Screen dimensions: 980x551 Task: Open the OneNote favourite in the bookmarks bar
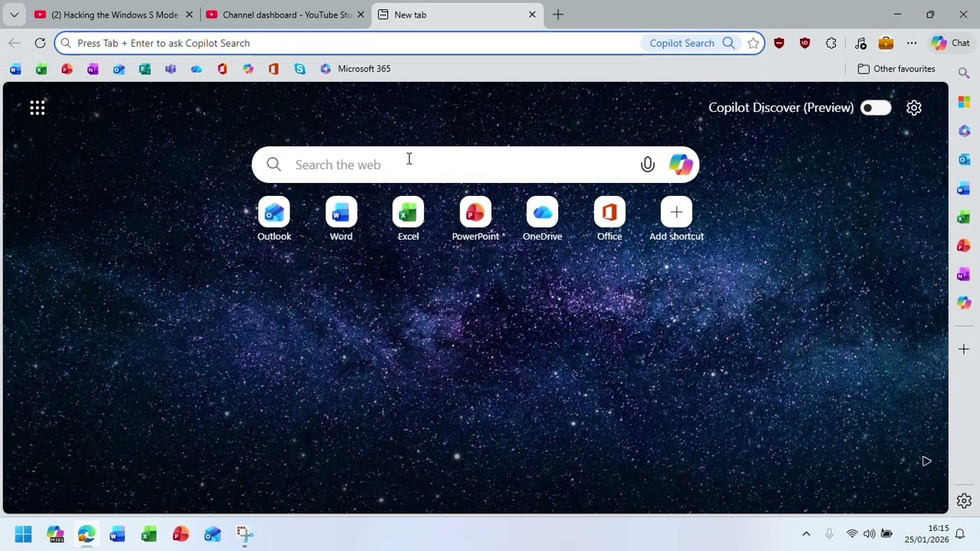(x=93, y=69)
